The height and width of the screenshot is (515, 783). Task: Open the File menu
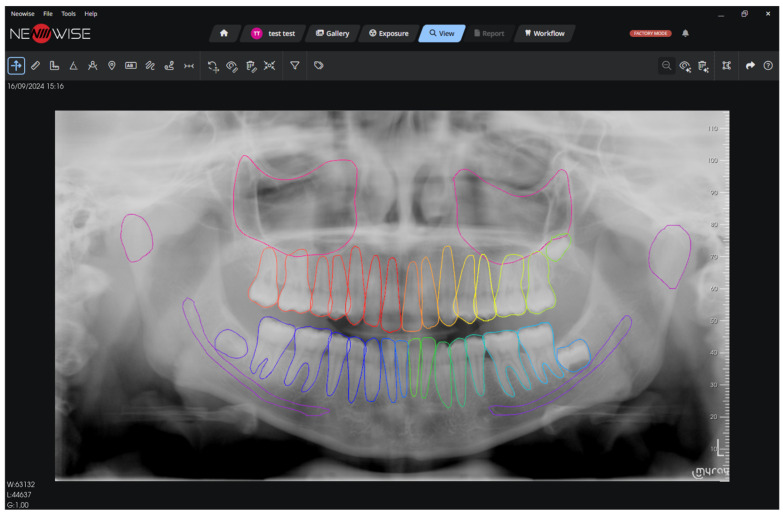(x=48, y=13)
